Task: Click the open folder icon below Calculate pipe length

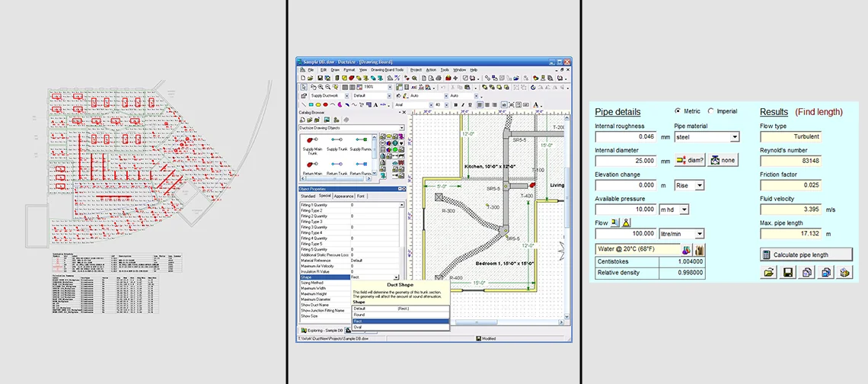Action: pos(769,272)
